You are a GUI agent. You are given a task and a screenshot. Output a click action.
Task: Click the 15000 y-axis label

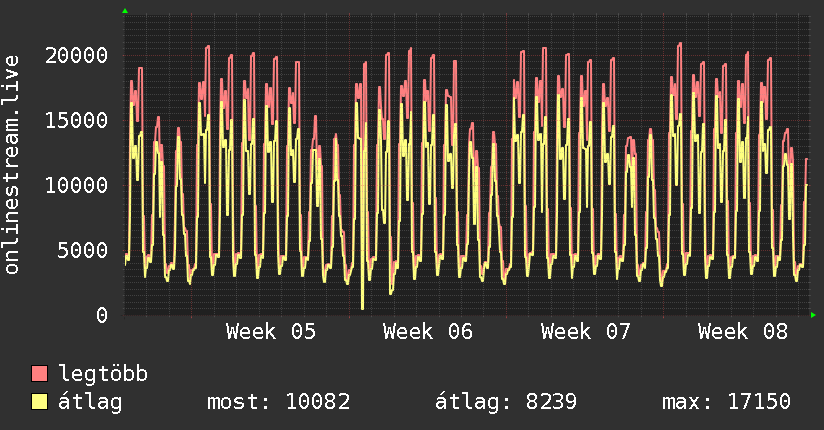pyautogui.click(x=76, y=120)
